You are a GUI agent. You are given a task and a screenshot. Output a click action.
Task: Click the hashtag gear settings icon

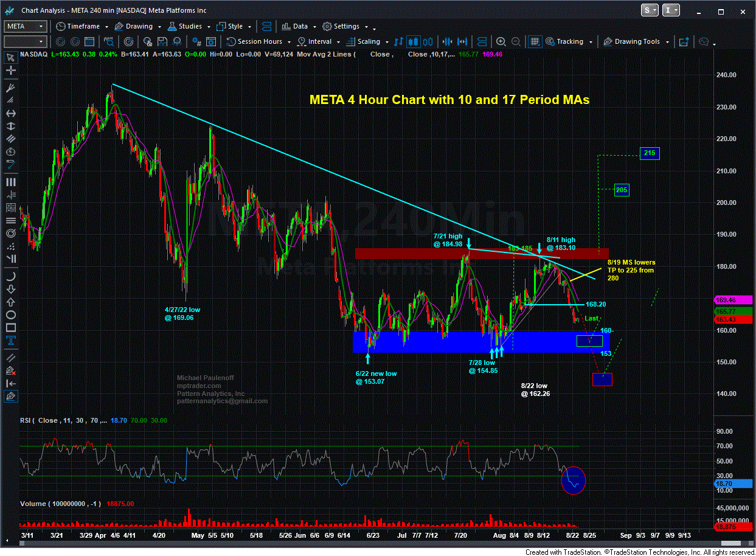[x=196, y=41]
